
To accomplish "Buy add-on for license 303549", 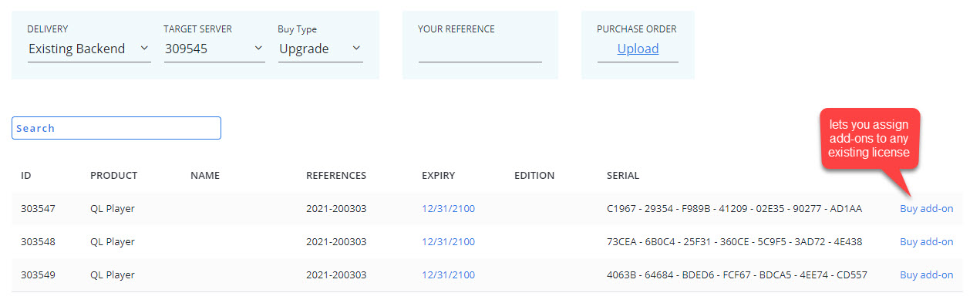I will (926, 274).
